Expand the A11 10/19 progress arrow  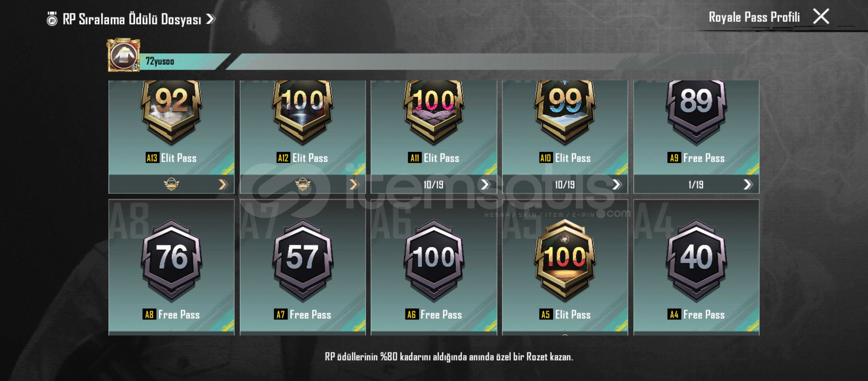coord(486,184)
